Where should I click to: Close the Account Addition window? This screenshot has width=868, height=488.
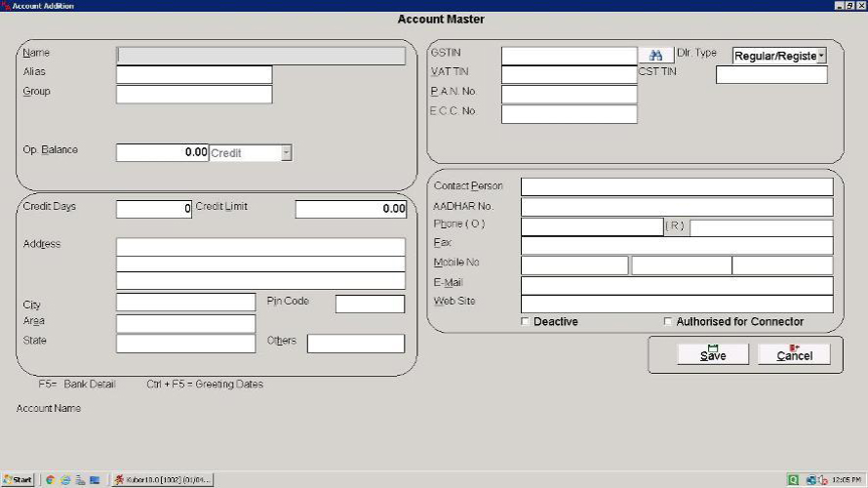(861, 6)
